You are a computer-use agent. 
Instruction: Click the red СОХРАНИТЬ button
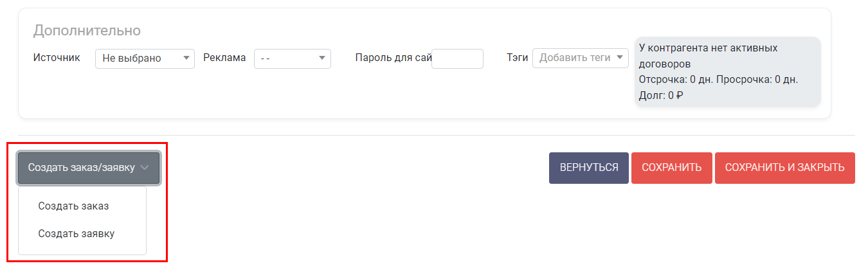[672, 168]
